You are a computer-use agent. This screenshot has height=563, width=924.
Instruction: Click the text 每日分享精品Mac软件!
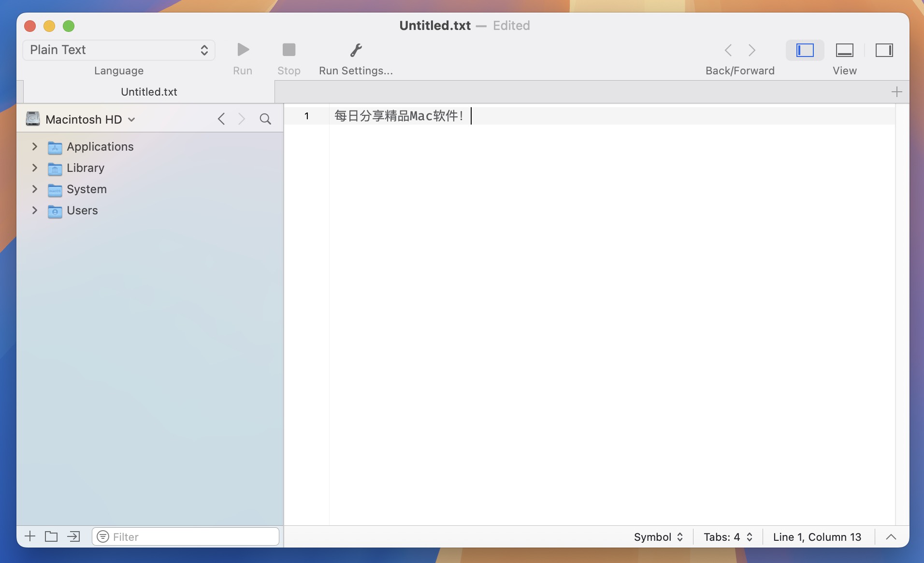[399, 116]
